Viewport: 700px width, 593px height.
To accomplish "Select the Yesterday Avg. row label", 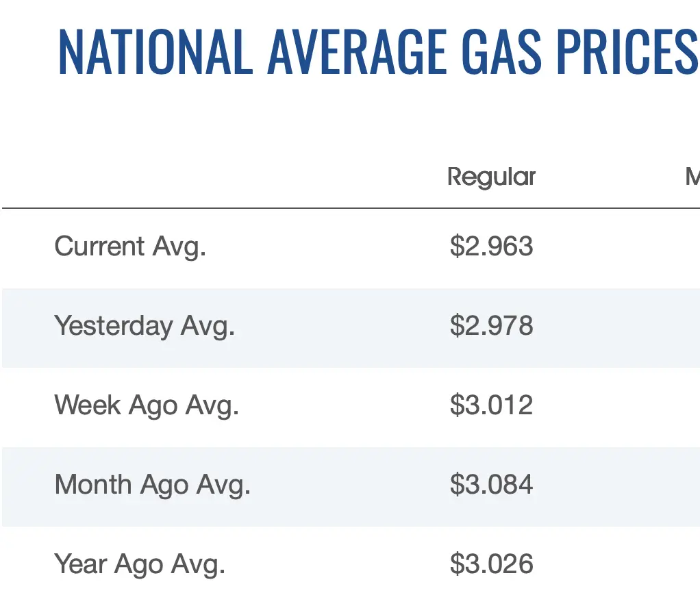I will pos(145,326).
